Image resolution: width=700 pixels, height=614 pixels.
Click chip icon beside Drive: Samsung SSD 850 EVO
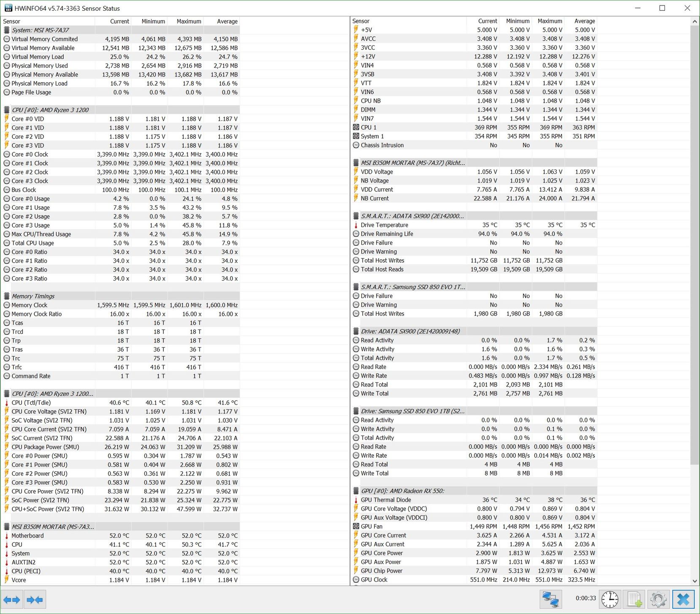click(356, 411)
